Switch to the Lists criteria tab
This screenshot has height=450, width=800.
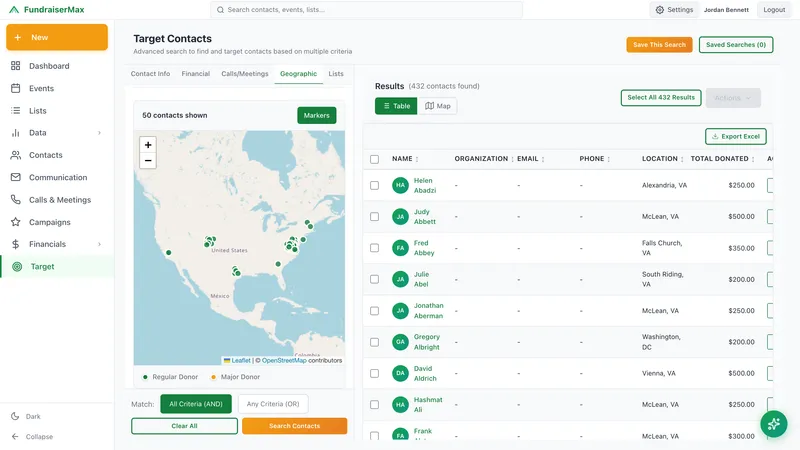coord(336,73)
